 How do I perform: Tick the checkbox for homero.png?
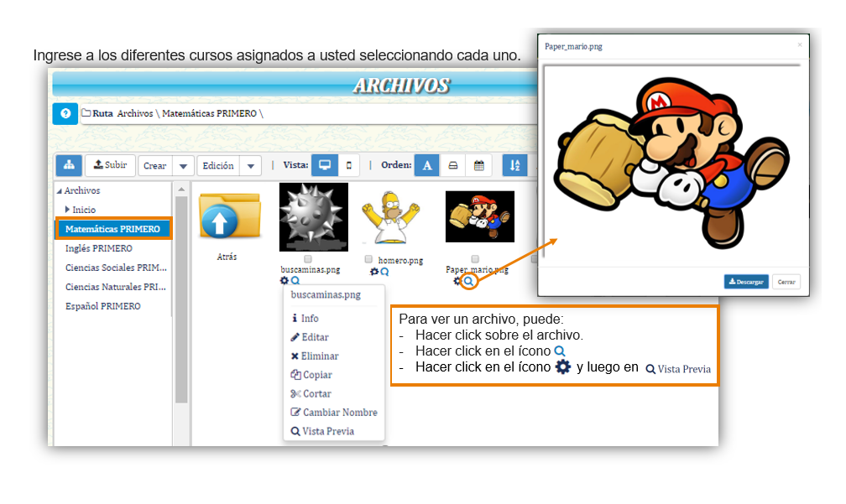pos(368,259)
